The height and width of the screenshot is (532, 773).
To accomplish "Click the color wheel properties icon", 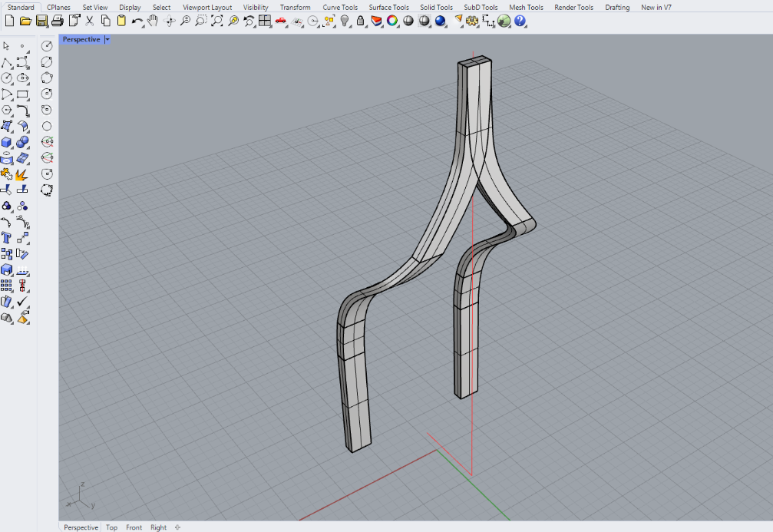I will tap(392, 21).
